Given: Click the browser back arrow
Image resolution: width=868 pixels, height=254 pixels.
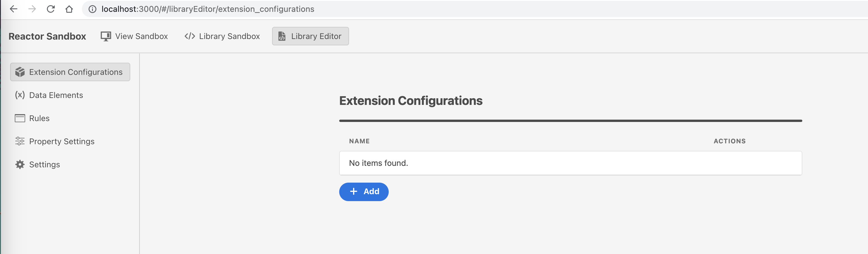Looking at the screenshot, I should point(14,9).
